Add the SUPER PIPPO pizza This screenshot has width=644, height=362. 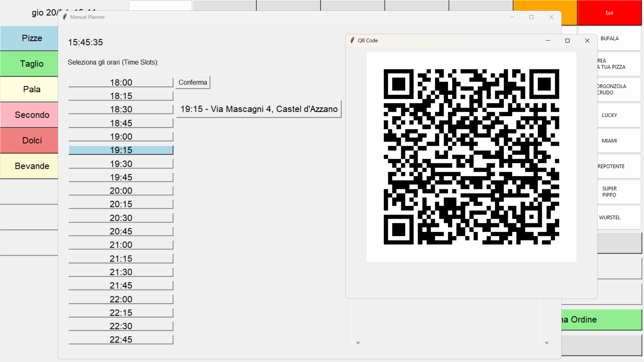click(619, 192)
